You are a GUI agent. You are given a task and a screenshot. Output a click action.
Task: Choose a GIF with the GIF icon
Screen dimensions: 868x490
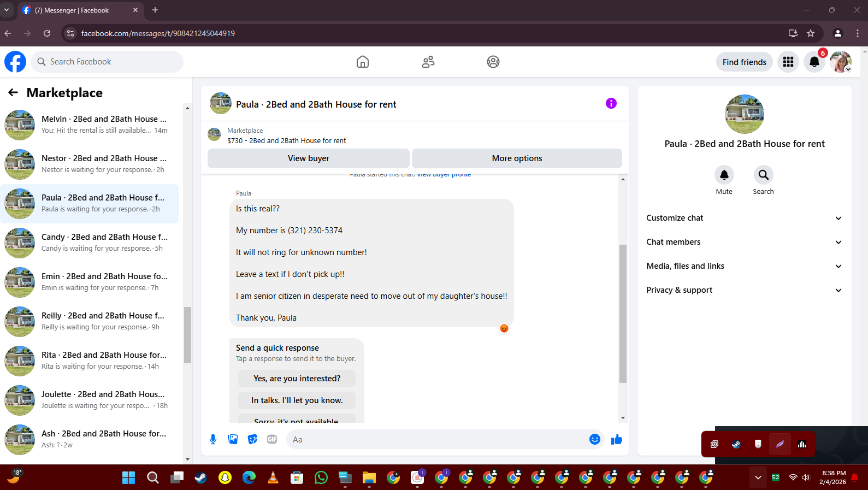(x=272, y=439)
